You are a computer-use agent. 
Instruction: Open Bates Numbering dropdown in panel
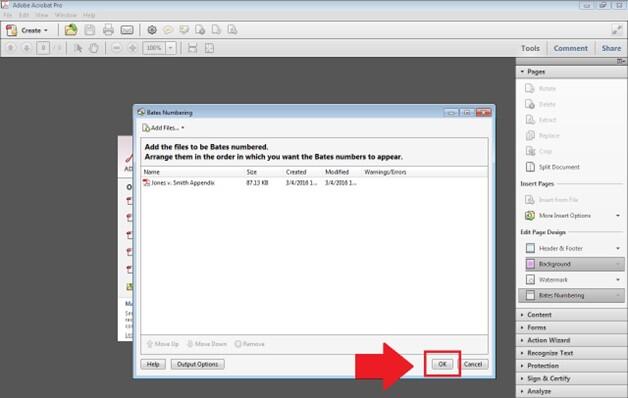618,295
